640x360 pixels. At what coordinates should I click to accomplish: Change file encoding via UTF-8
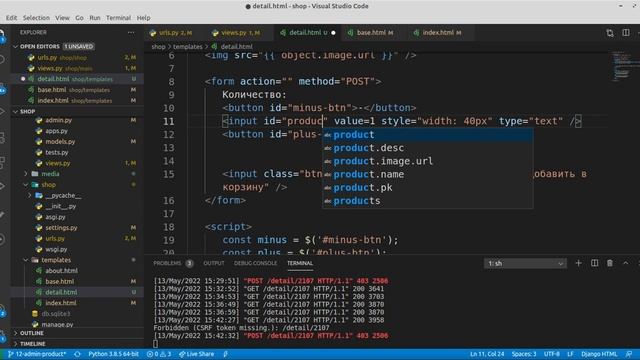click(x=551, y=354)
